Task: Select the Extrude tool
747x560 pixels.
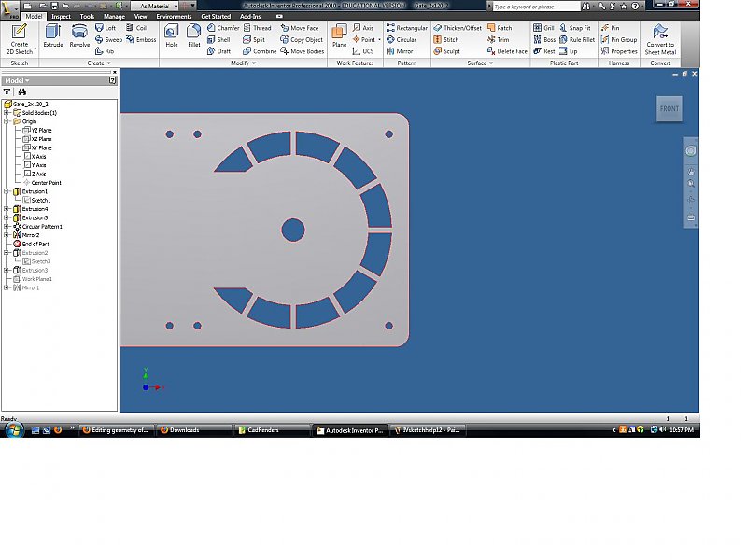Action: pos(53,35)
